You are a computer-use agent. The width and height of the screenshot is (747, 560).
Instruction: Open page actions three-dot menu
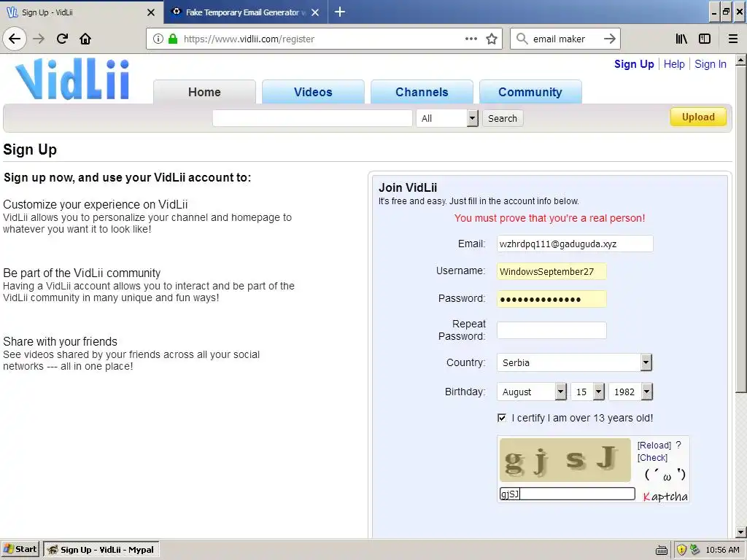point(471,39)
